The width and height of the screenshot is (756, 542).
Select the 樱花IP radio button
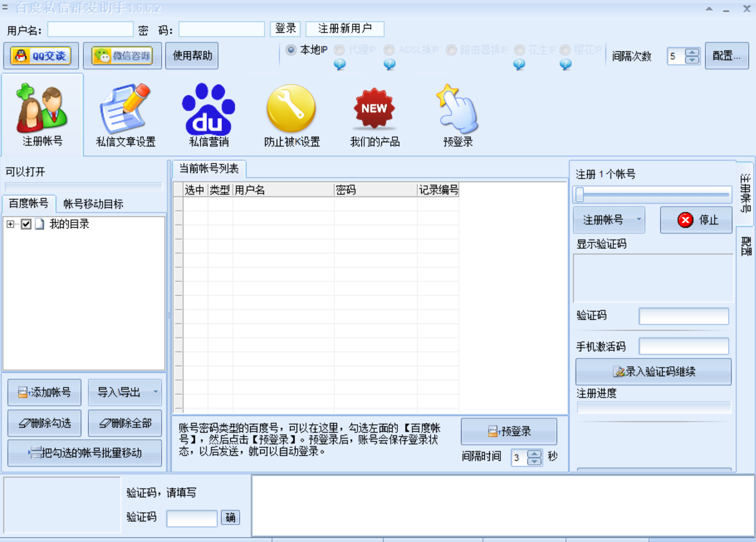tap(565, 50)
